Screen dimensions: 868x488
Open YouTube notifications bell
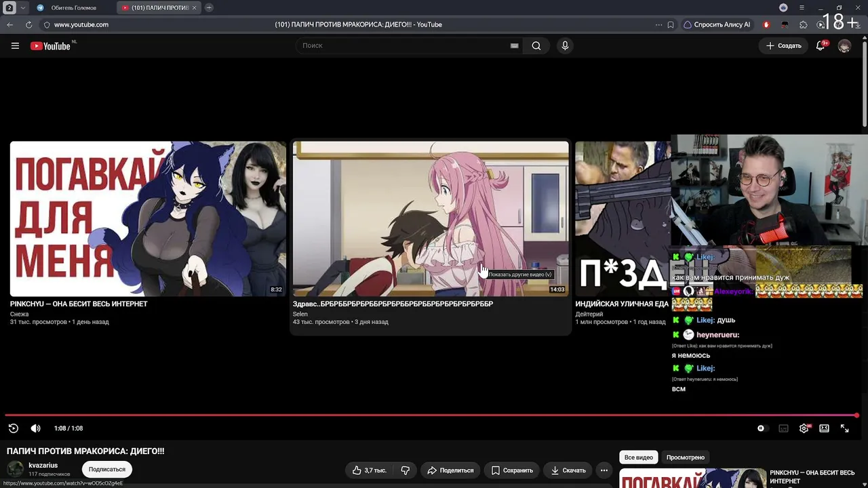[x=821, y=45]
